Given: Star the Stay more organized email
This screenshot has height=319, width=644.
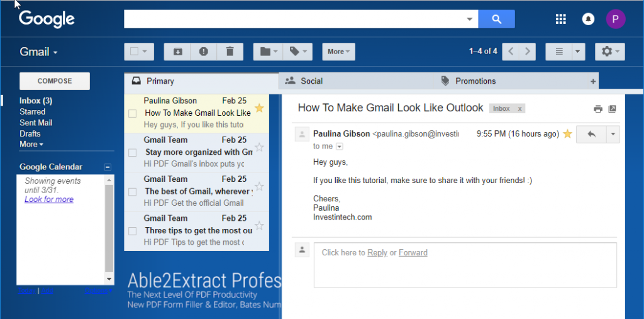Looking at the screenshot, I should 259,147.
